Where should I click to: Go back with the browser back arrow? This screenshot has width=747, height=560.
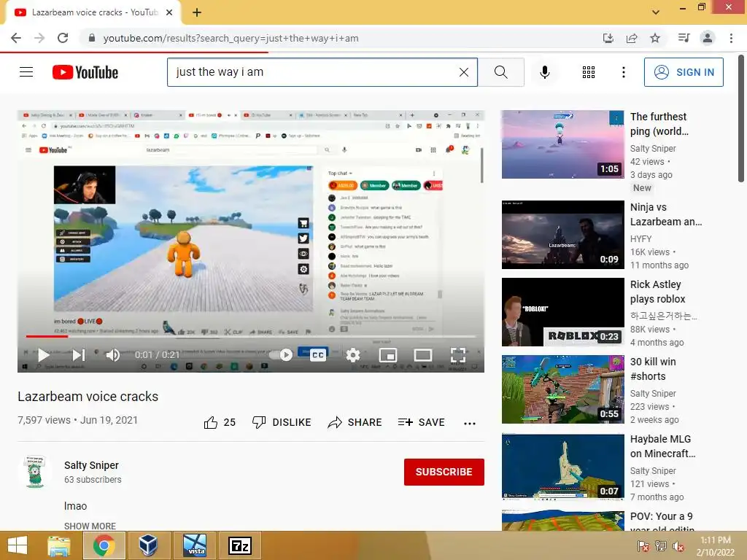[x=16, y=38]
